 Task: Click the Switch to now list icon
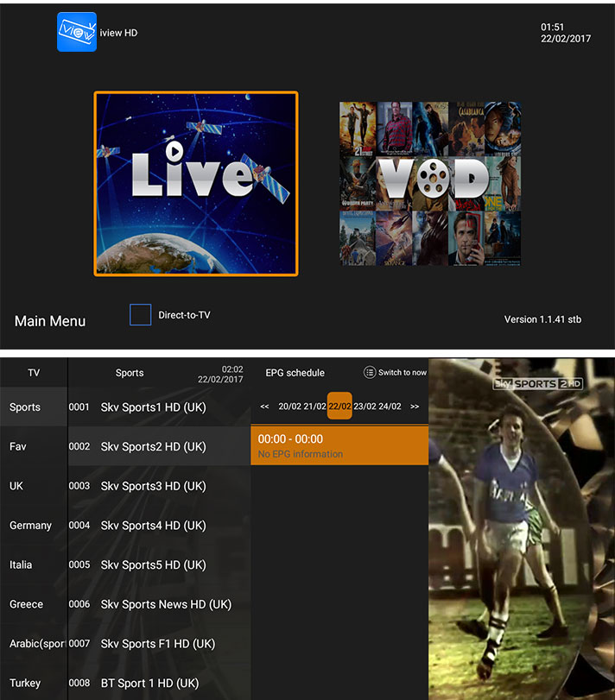tap(370, 372)
